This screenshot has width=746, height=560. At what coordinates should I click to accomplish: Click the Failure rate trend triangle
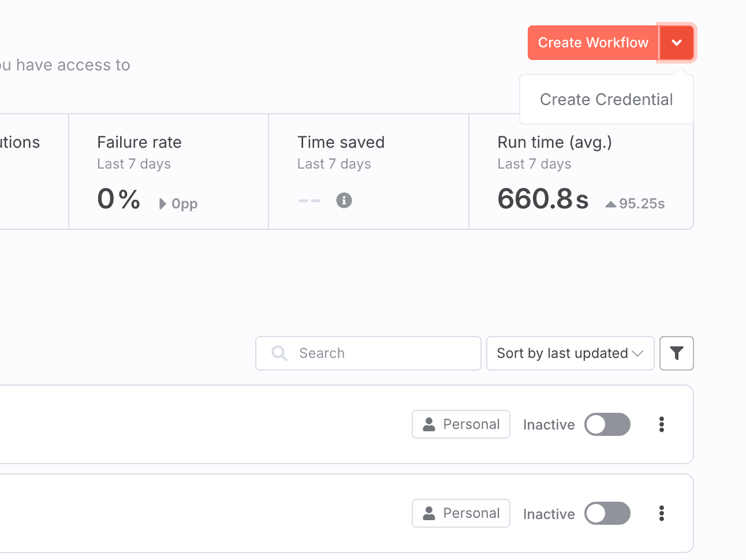pyautogui.click(x=163, y=204)
